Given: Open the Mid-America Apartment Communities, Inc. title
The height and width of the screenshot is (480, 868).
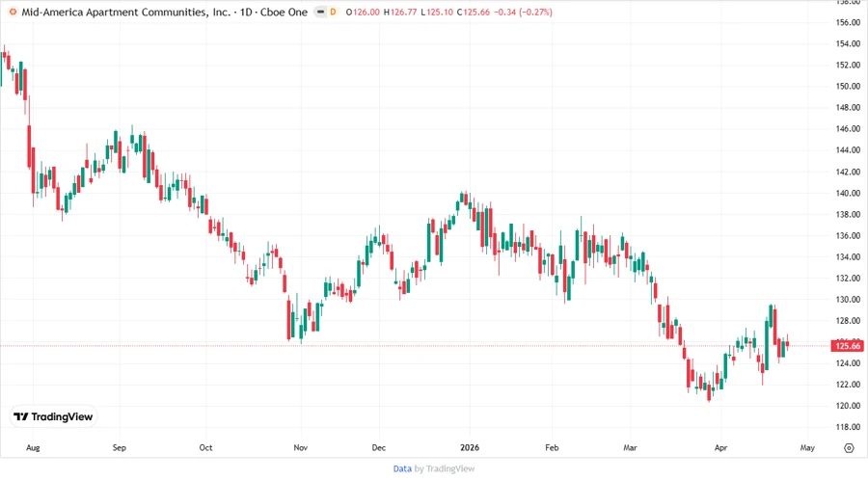Looking at the screenshot, I should (126, 12).
